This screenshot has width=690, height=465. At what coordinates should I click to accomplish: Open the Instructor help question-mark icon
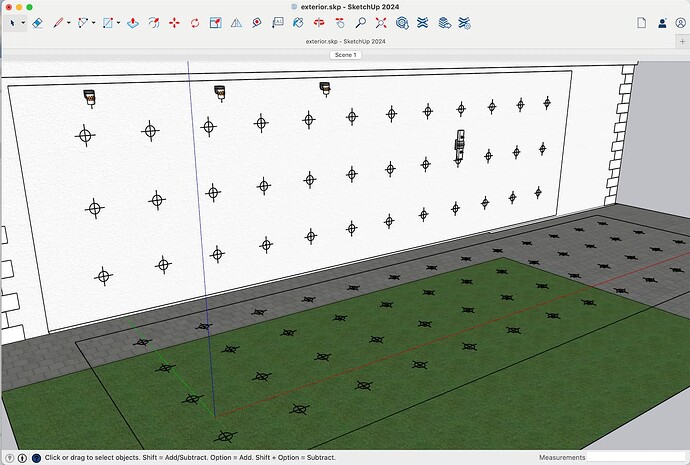click(x=37, y=458)
